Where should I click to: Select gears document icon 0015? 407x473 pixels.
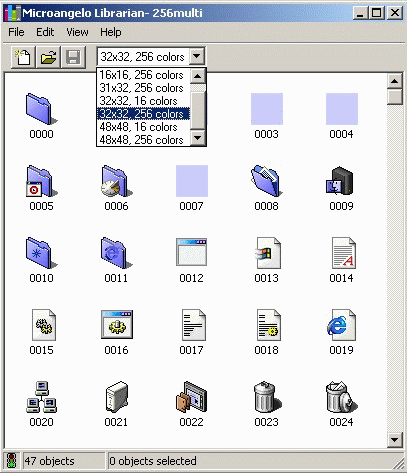tap(44, 325)
